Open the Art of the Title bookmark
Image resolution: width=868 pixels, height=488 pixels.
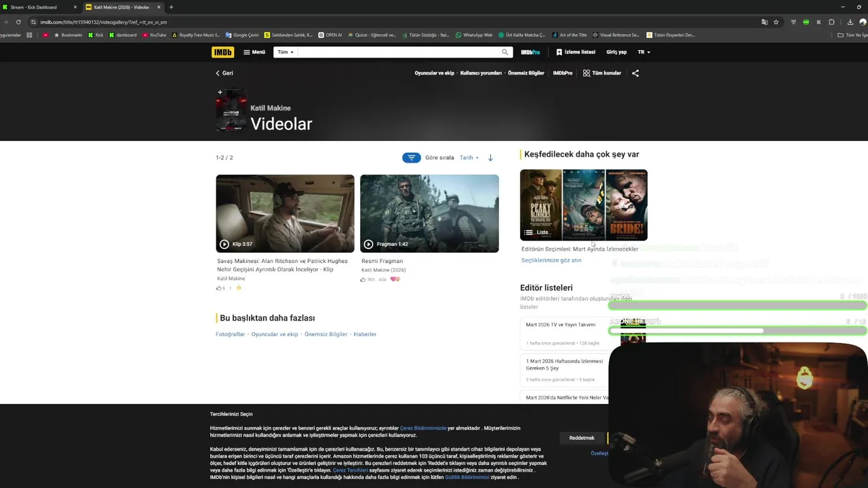[x=570, y=35]
